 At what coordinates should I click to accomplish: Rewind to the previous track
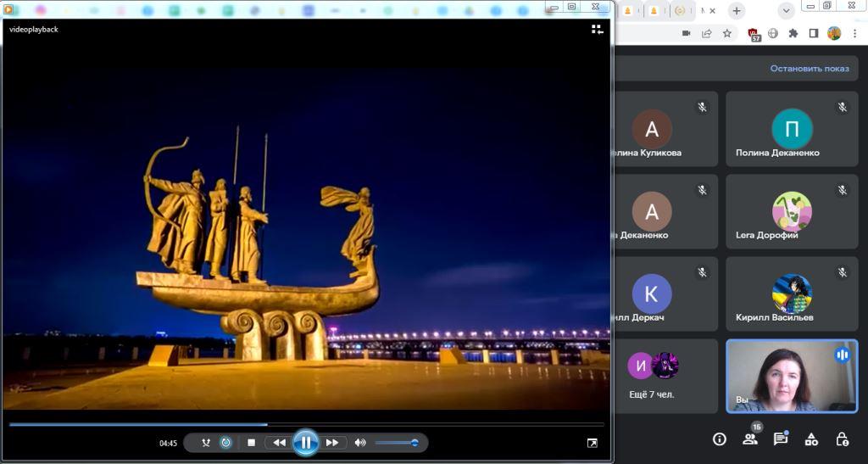280,443
